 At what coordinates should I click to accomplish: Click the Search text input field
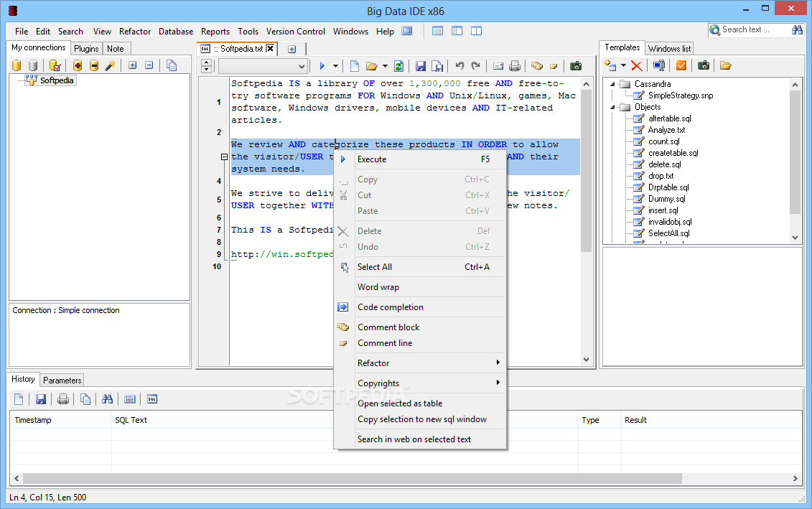click(755, 30)
